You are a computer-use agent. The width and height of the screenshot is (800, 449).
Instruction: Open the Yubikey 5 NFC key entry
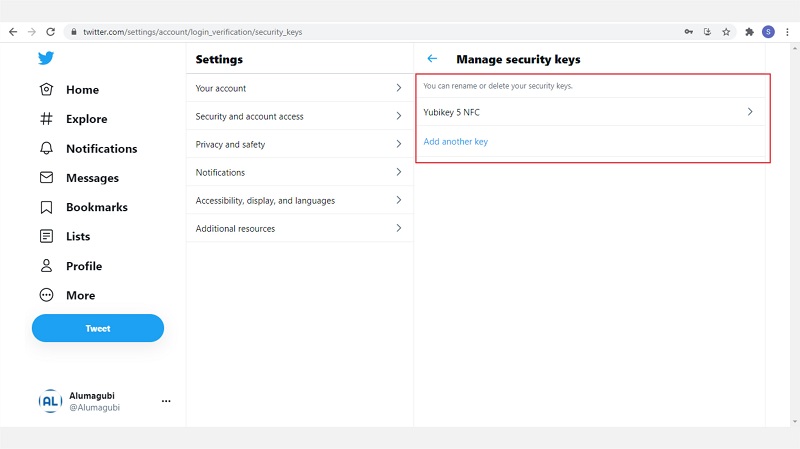pyautogui.click(x=592, y=112)
